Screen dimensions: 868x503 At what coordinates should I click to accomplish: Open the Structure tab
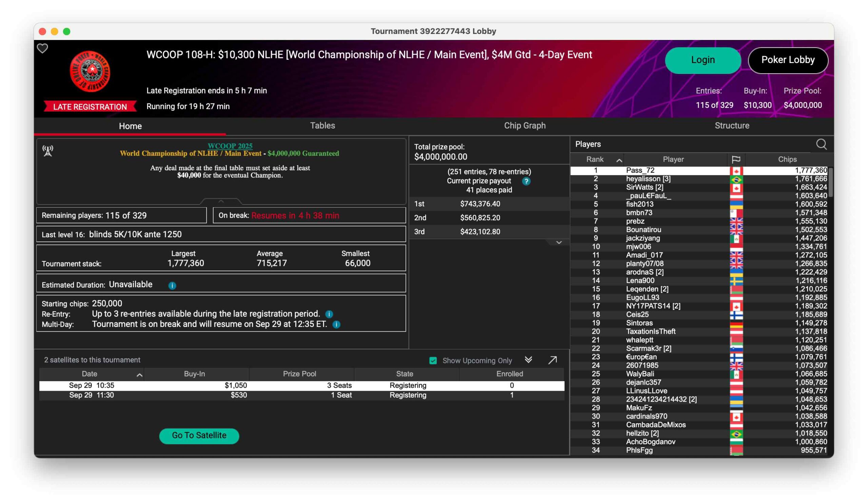[x=732, y=126]
